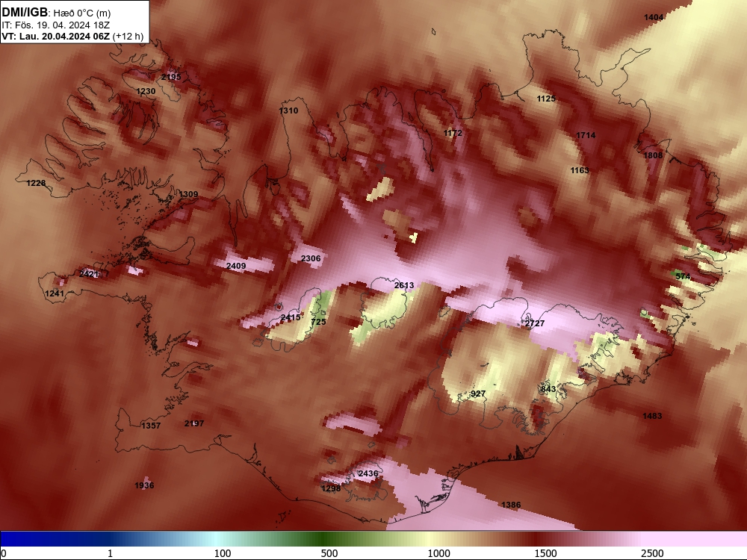747x560 pixels.
Task: Click the value 1172 on the map
Action: (453, 133)
